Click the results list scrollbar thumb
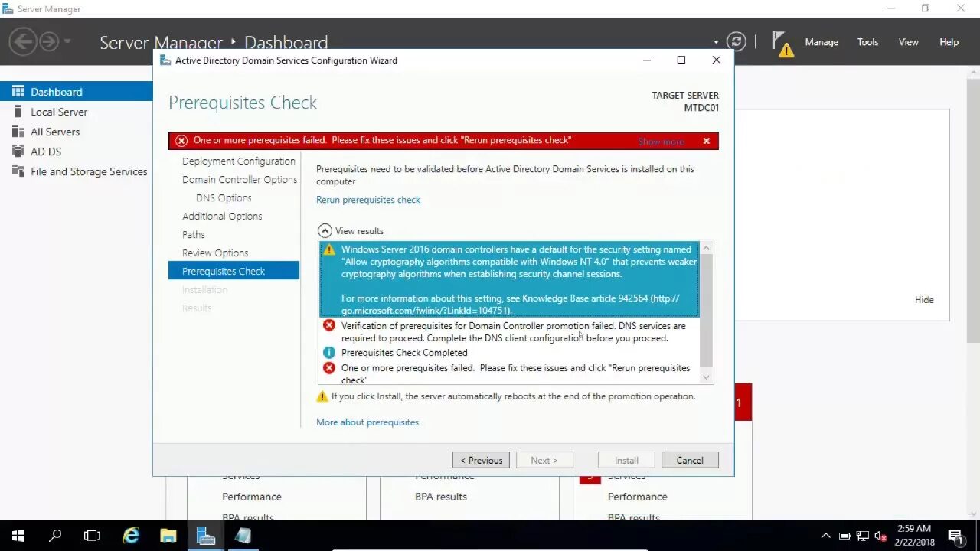980x551 pixels. pyautogui.click(x=706, y=309)
